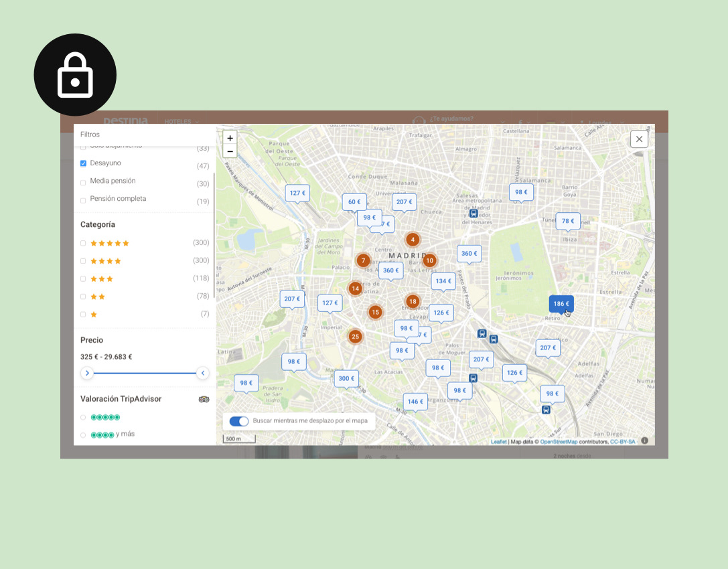The height and width of the screenshot is (569, 728).
Task: Select the 360 € marker below the MADRID label
Action: tap(391, 270)
